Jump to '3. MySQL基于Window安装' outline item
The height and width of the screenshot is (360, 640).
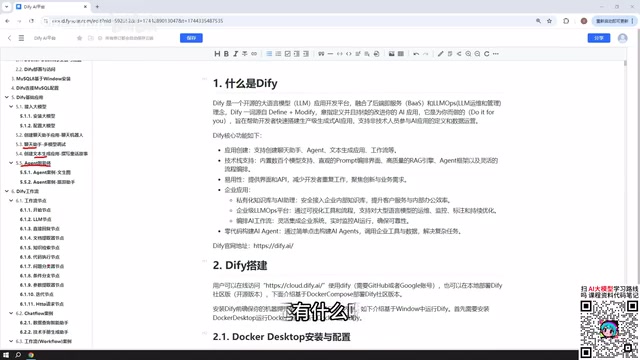[x=41, y=78]
